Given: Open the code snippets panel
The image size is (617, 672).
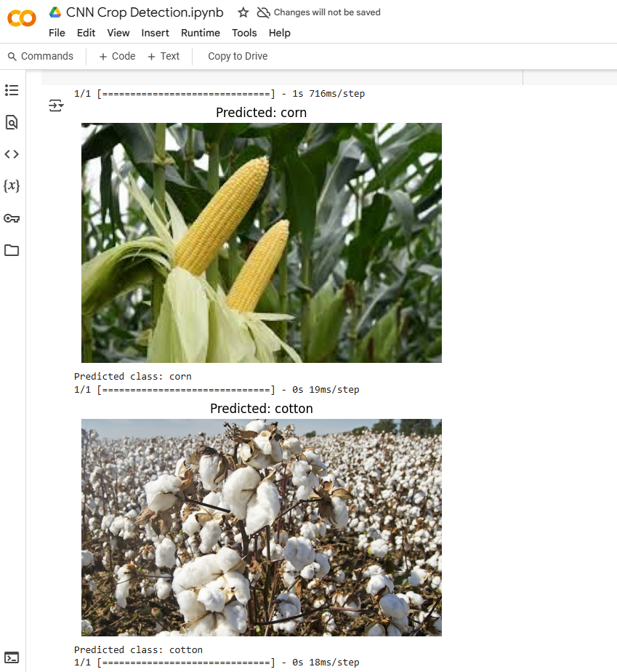Looking at the screenshot, I should 12,153.
